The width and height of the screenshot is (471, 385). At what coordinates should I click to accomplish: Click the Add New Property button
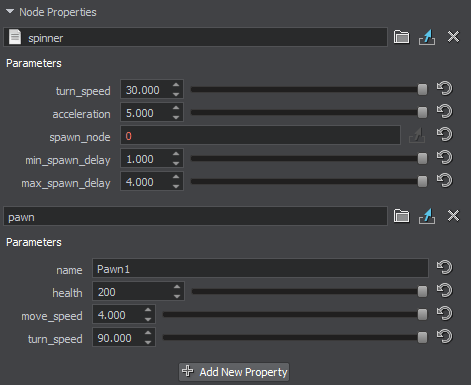[234, 372]
